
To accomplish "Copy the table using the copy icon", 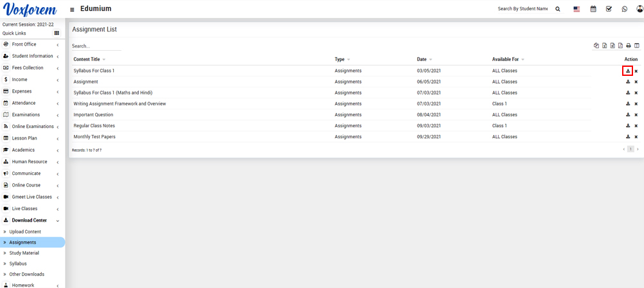I will [596, 46].
